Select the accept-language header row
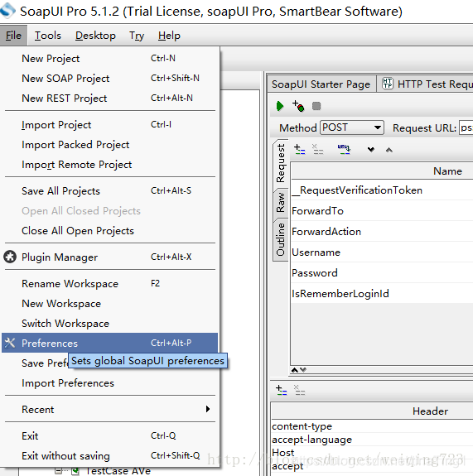This screenshot has width=473, height=476. [x=372, y=440]
